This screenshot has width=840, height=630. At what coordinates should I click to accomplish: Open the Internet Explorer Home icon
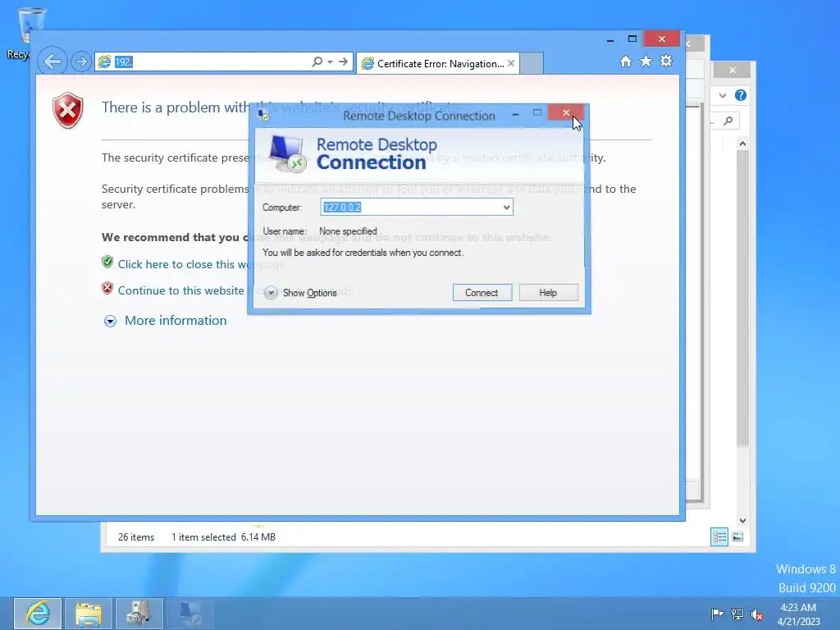(x=626, y=61)
